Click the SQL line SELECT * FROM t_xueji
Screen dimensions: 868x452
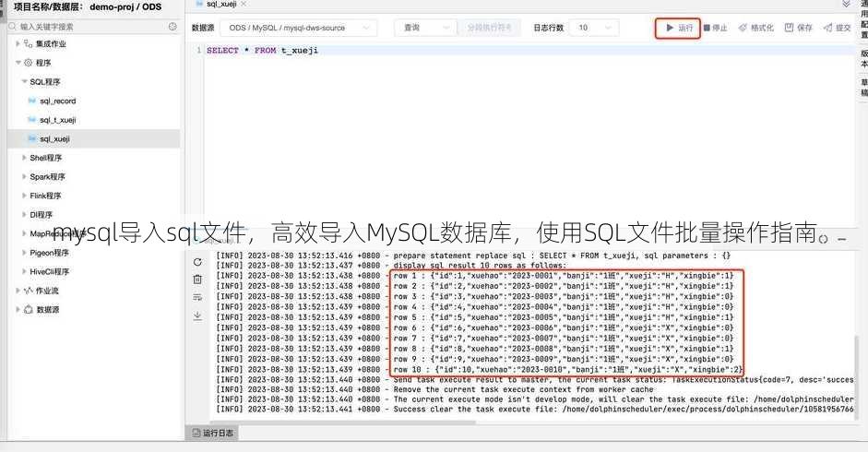(262, 51)
